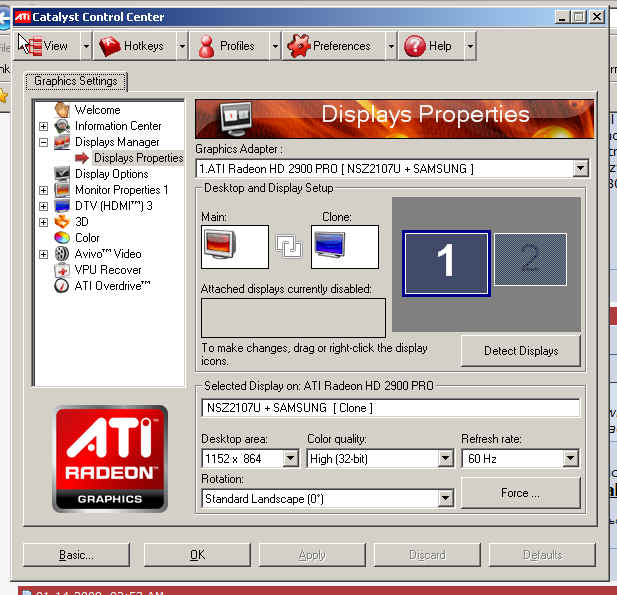The width and height of the screenshot is (617, 595).
Task: Open the Help dropdown arrow
Action: 470,46
